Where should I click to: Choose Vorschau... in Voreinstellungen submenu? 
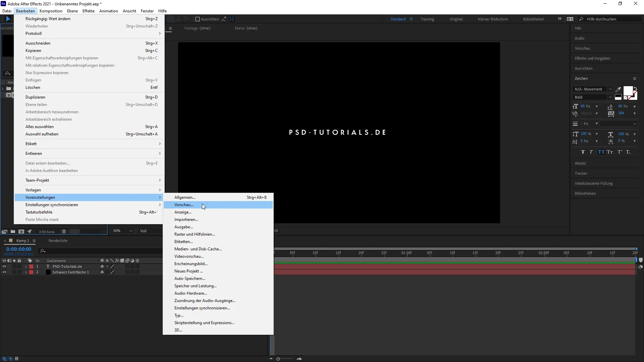pyautogui.click(x=218, y=205)
